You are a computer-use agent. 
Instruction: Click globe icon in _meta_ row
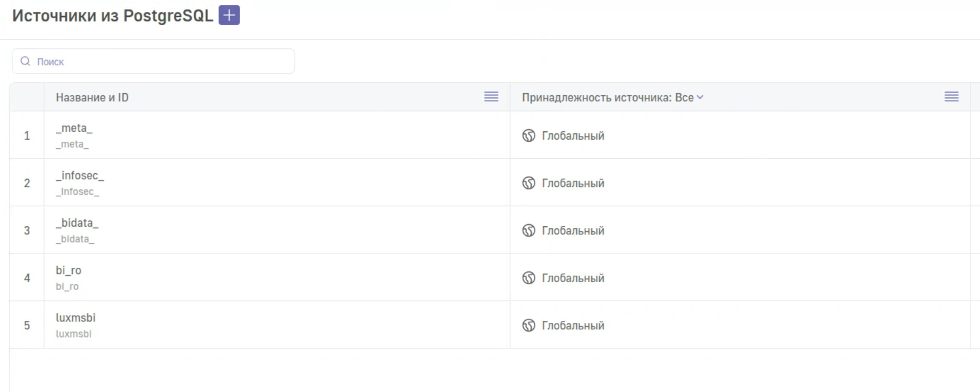pos(529,136)
